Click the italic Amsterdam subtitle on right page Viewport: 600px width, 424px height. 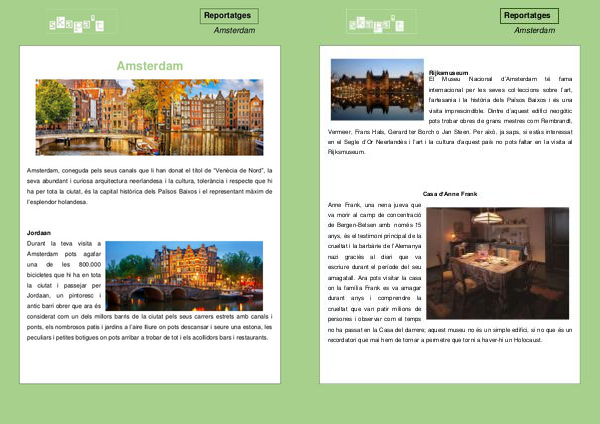[x=534, y=31]
